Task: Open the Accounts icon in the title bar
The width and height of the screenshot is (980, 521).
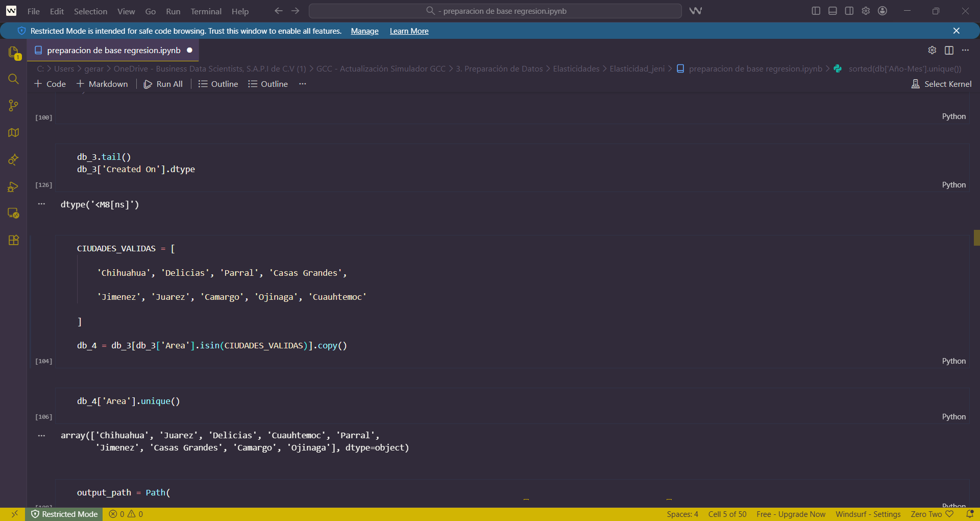Action: pyautogui.click(x=883, y=11)
